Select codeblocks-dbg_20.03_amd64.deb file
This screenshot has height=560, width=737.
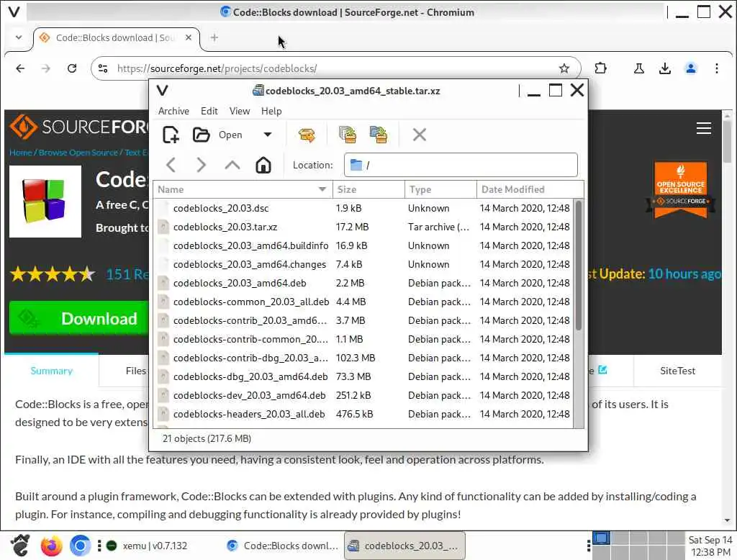point(363,376)
